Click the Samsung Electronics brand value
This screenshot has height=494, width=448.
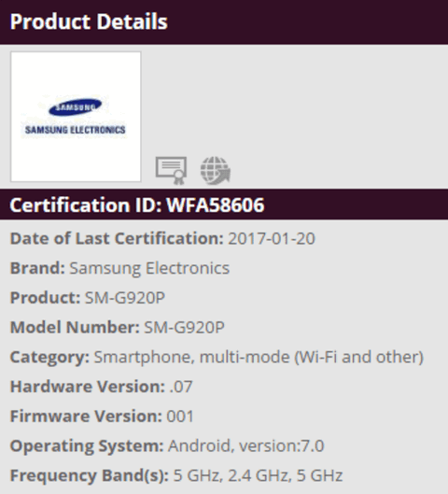(x=149, y=268)
